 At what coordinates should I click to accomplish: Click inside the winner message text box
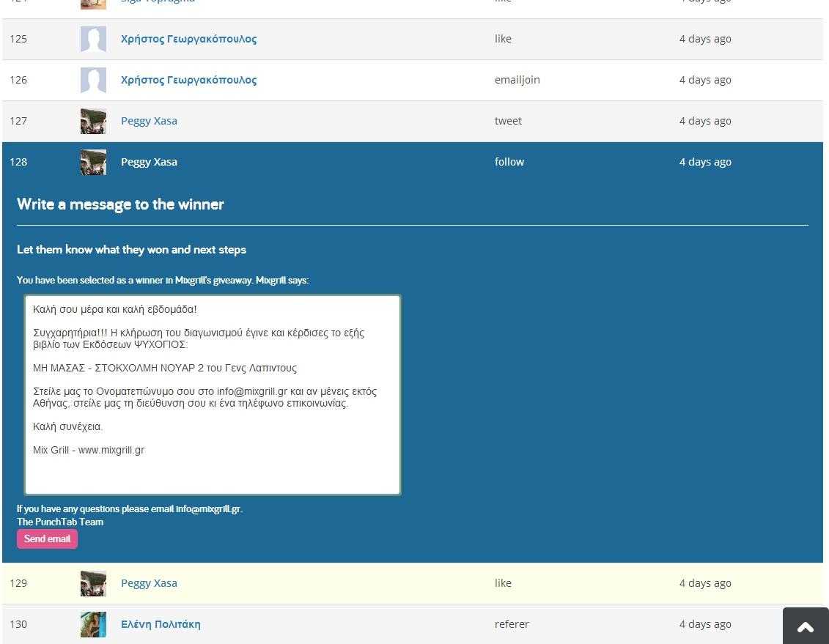[213, 395]
